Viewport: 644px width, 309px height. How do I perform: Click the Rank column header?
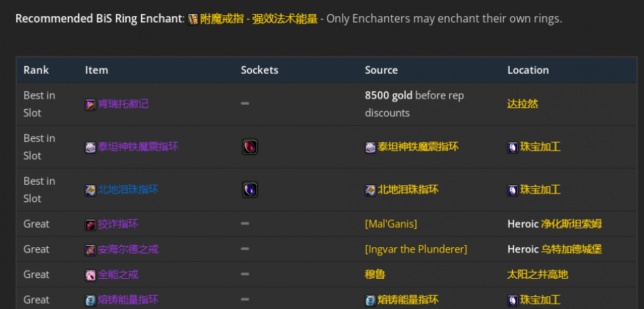pos(36,70)
